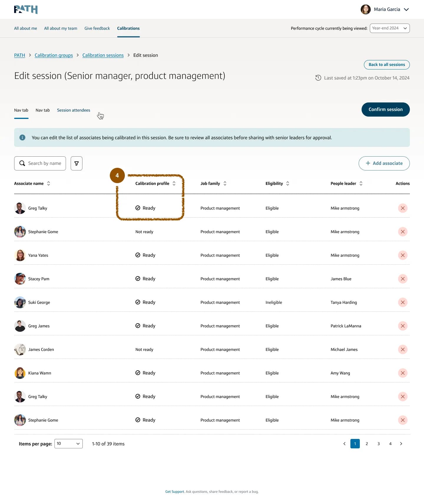Select the first Nav tab

(21, 110)
